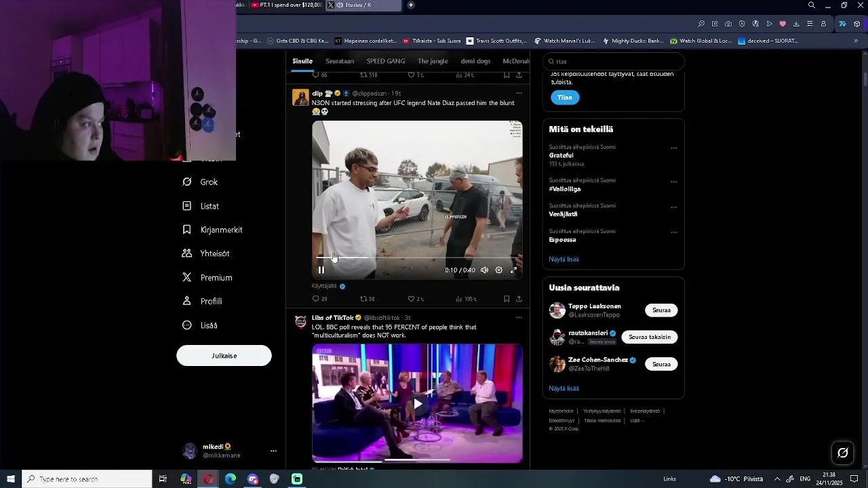This screenshot has width=868, height=488.
Task: Open video settings gear on N3ON video
Action: (498, 270)
